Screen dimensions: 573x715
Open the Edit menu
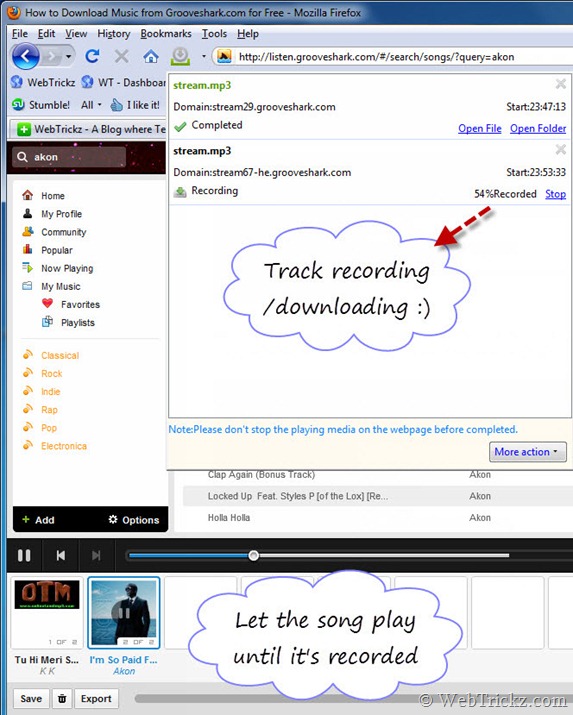[x=46, y=34]
